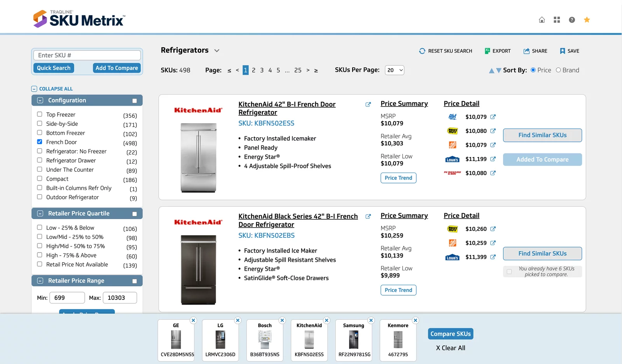Collapse the Retailer Price Range section
The width and height of the screenshot is (622, 364).
click(40, 281)
